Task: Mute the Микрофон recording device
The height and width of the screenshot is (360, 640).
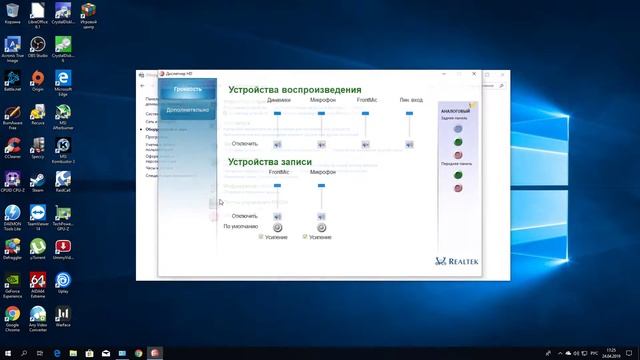Action: [322, 217]
